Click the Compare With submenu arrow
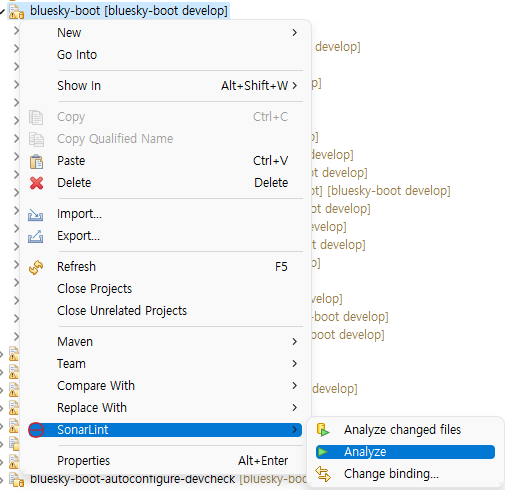Image resolution: width=505 pixels, height=490 pixels. click(x=295, y=386)
